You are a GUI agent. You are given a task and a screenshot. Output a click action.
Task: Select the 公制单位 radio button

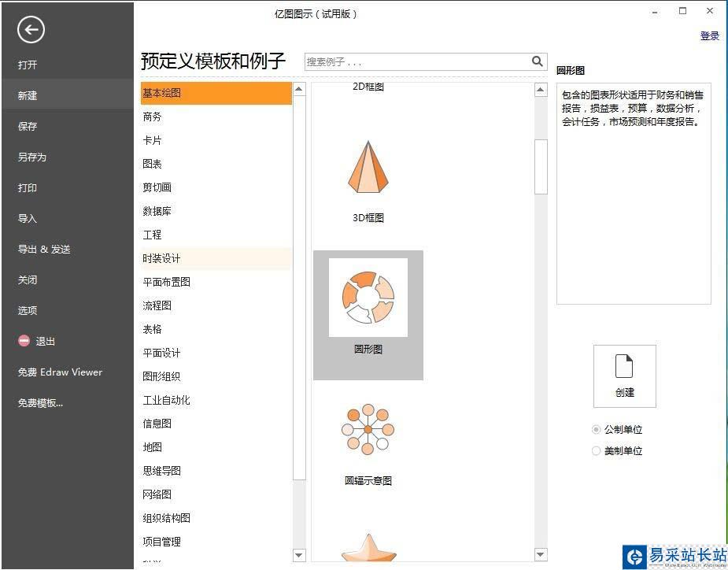(x=596, y=430)
